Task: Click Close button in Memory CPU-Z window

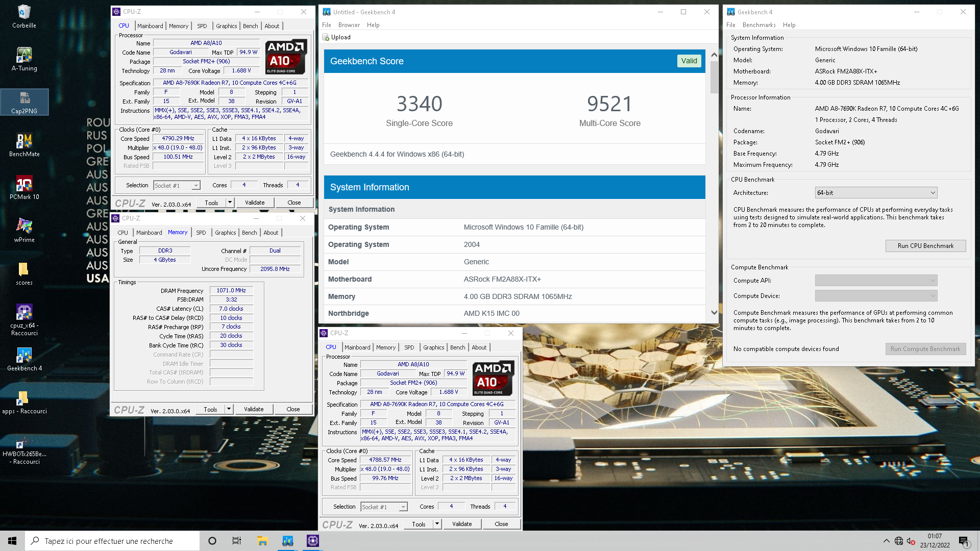Action: pyautogui.click(x=293, y=409)
